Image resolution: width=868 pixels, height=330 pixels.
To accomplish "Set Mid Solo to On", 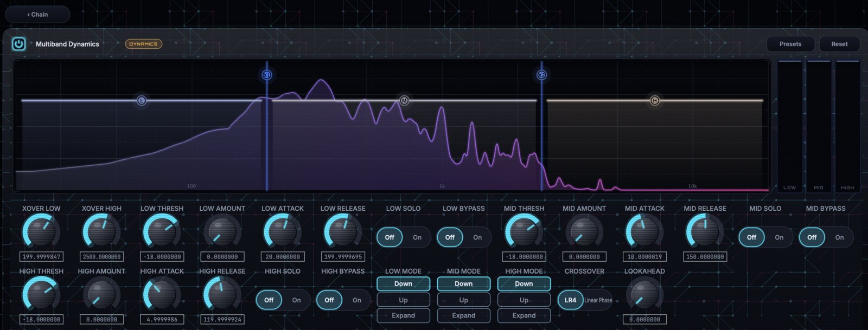I will tap(779, 237).
